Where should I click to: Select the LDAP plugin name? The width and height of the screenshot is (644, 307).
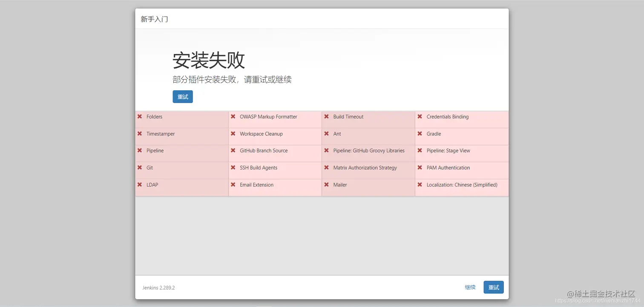pos(152,185)
